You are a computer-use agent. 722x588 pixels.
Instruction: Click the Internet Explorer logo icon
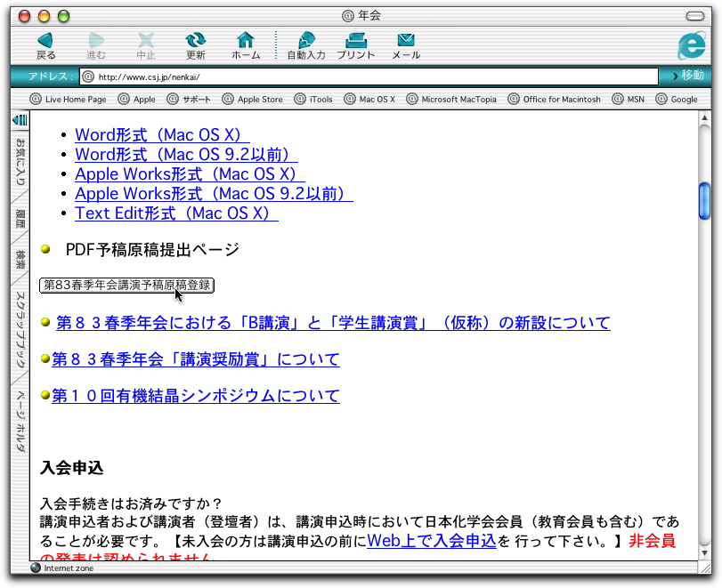click(x=691, y=45)
